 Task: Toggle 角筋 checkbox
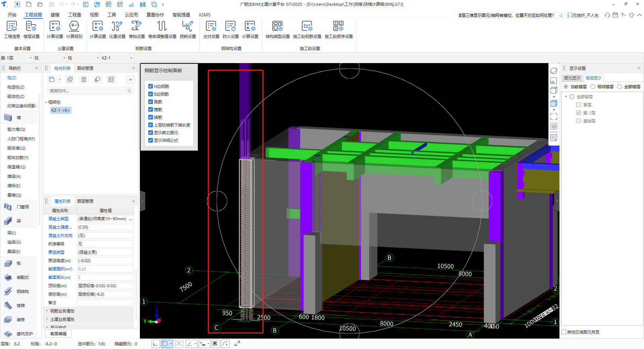coord(151,102)
